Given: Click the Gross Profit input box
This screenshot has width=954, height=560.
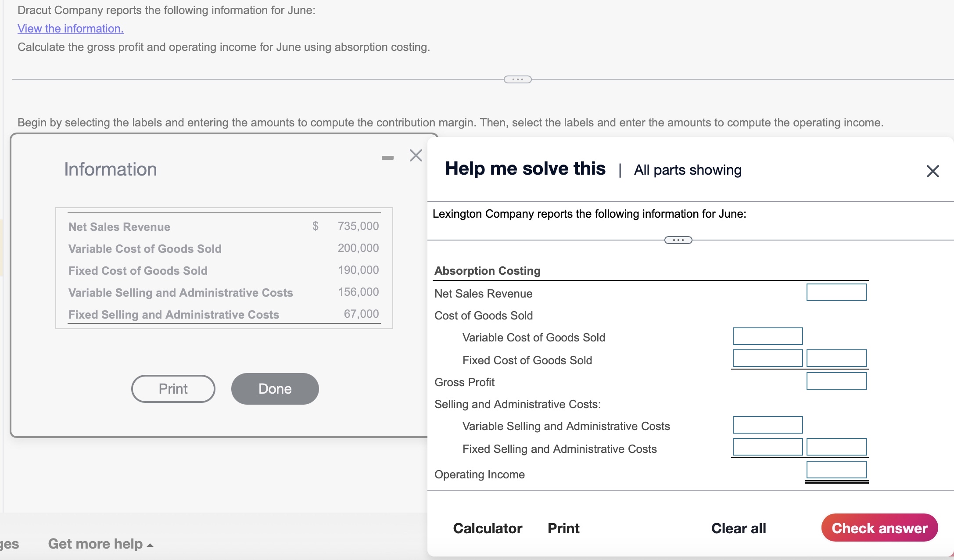Looking at the screenshot, I should pos(836,381).
